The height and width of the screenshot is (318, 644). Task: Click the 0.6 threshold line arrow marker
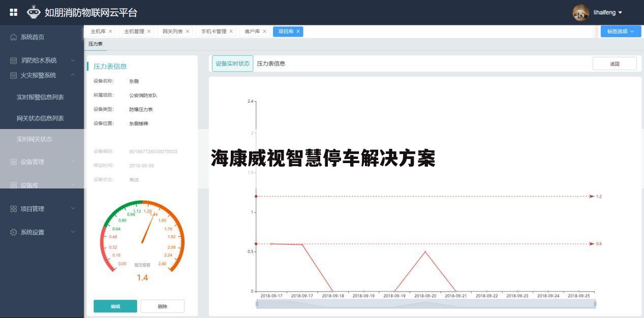tap(591, 244)
